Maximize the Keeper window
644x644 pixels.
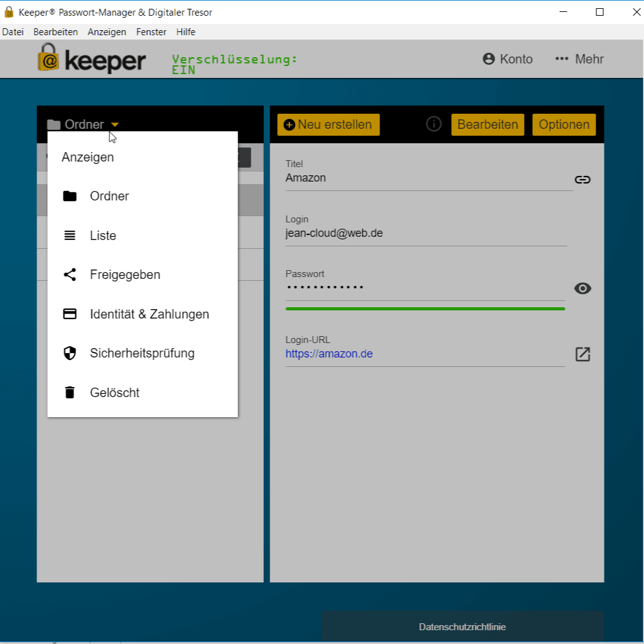pyautogui.click(x=599, y=12)
